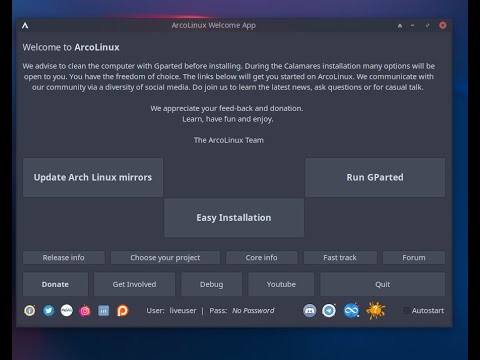
Task: Open Fast track
Action: point(340,258)
